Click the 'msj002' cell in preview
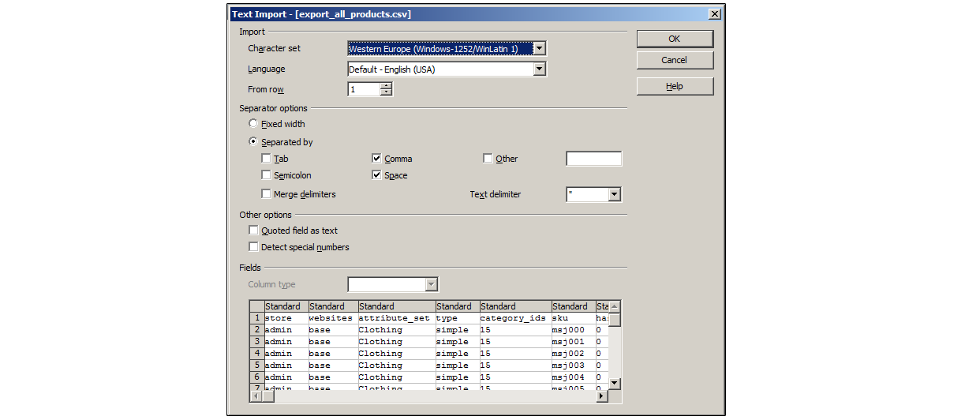 [x=572, y=354]
